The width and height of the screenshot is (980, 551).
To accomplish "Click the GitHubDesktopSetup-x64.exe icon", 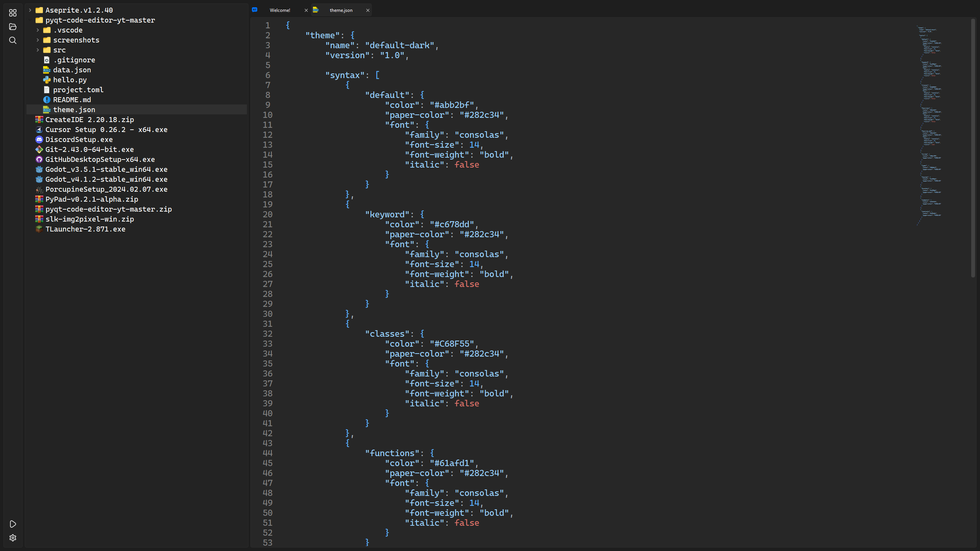I will (x=39, y=160).
